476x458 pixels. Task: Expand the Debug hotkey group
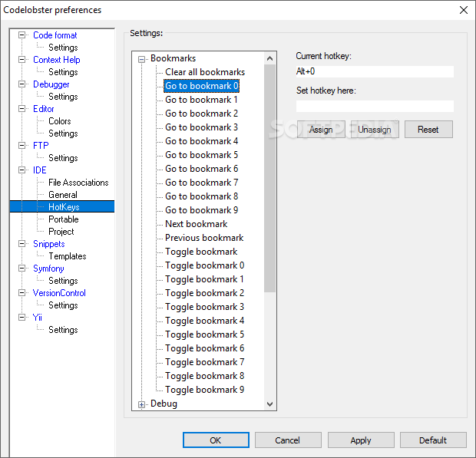tap(141, 404)
